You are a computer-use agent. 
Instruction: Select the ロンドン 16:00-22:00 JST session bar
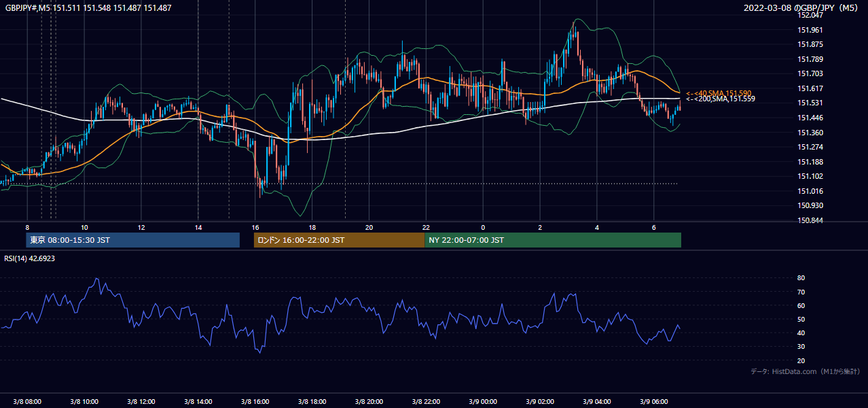point(339,240)
